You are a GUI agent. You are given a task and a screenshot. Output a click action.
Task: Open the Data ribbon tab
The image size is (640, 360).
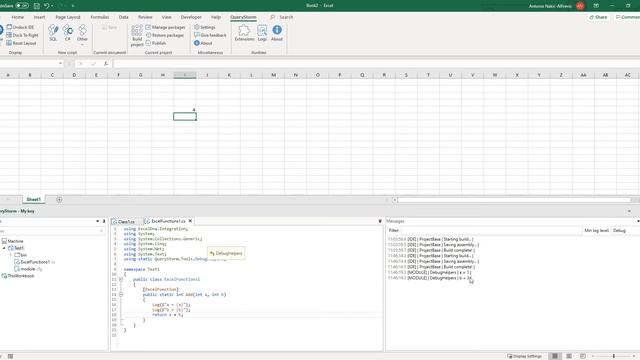pyautogui.click(x=124, y=17)
